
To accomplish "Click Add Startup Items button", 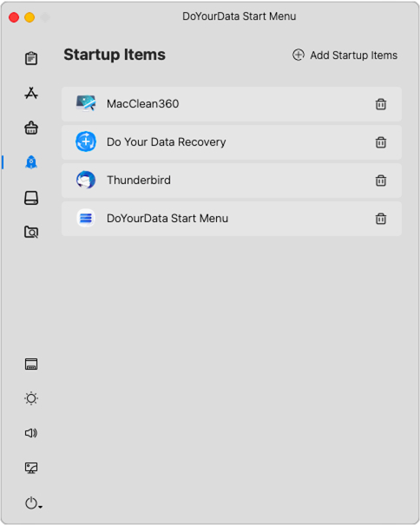I will 345,55.
